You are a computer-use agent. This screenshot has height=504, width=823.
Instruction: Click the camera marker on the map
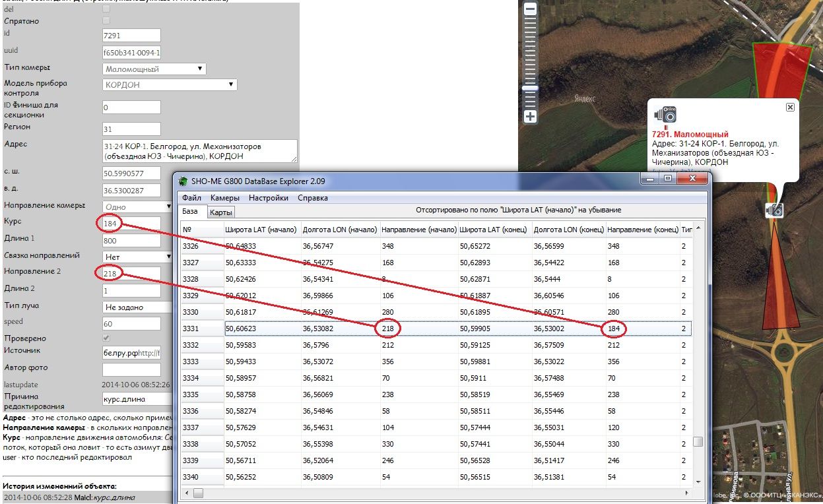(x=774, y=210)
